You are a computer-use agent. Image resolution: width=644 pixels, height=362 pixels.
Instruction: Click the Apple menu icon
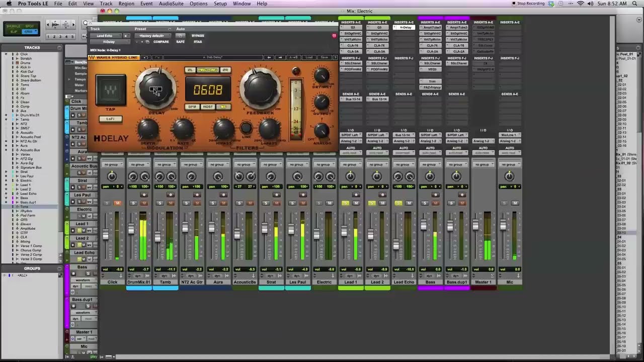click(9, 4)
